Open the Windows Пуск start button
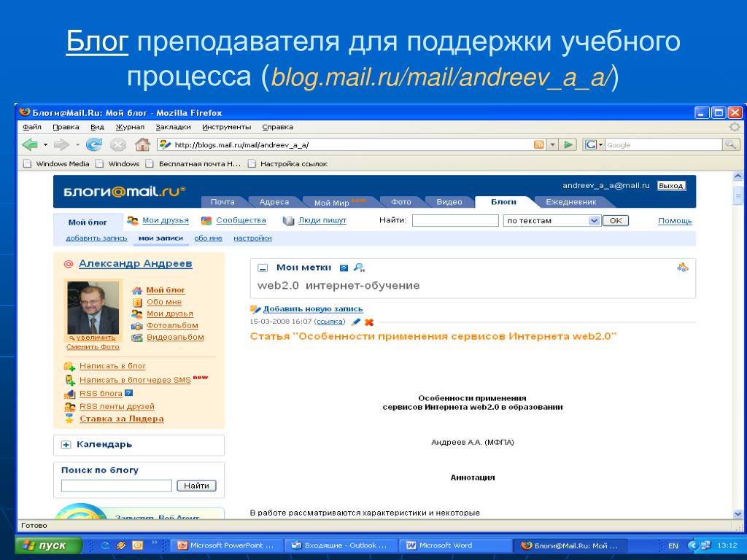 coord(49,545)
